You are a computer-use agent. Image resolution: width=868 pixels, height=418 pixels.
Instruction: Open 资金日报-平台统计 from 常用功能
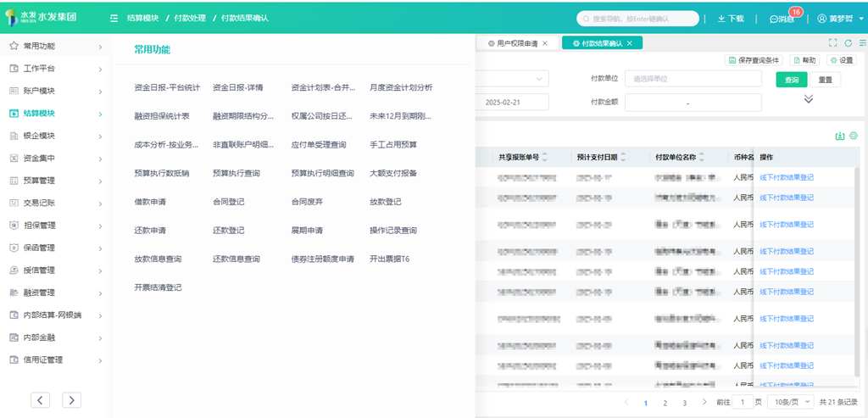coord(167,87)
